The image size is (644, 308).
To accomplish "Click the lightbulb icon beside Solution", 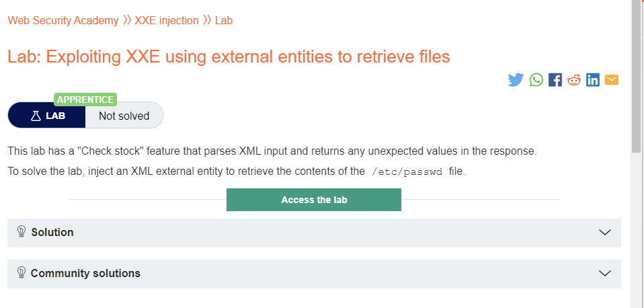I will tap(22, 231).
